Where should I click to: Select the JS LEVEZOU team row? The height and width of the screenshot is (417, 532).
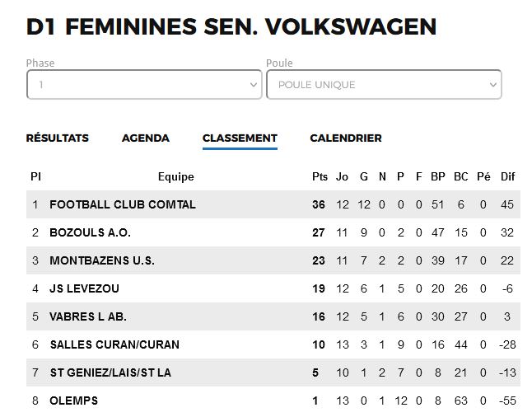pos(273,288)
